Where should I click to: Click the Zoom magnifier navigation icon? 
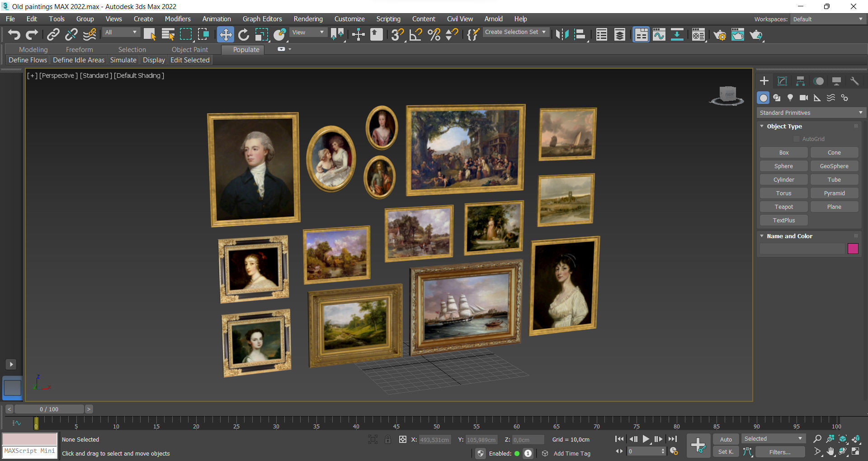(817, 439)
